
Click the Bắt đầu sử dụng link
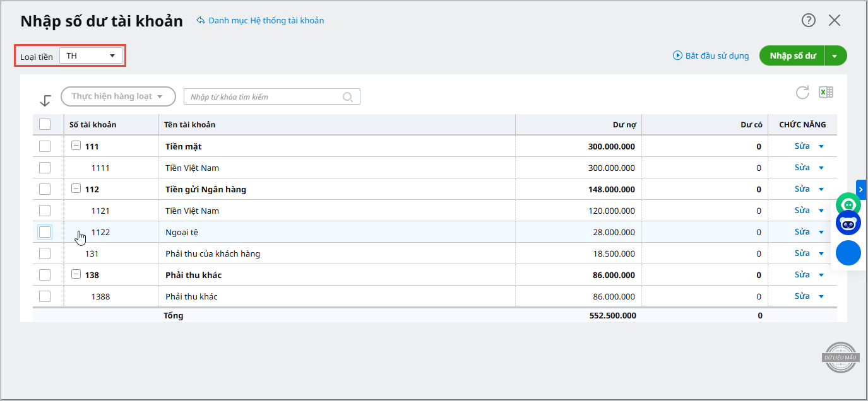[711, 56]
